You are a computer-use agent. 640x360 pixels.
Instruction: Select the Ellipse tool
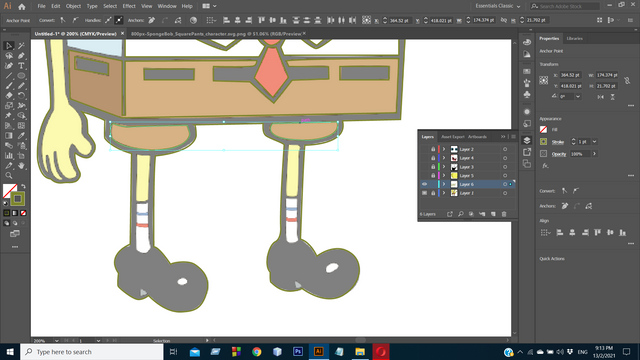pos(21,76)
